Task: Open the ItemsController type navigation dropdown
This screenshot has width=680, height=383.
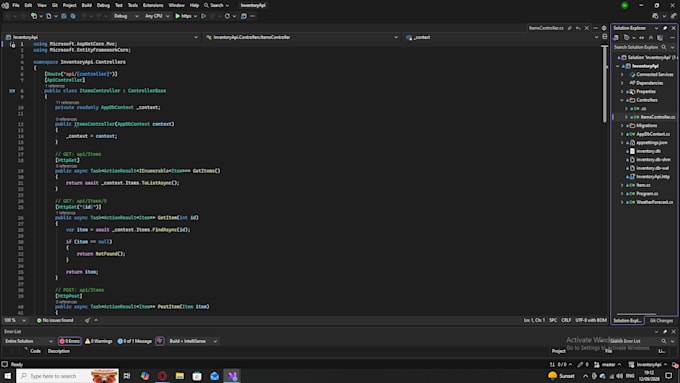Action: [x=302, y=37]
